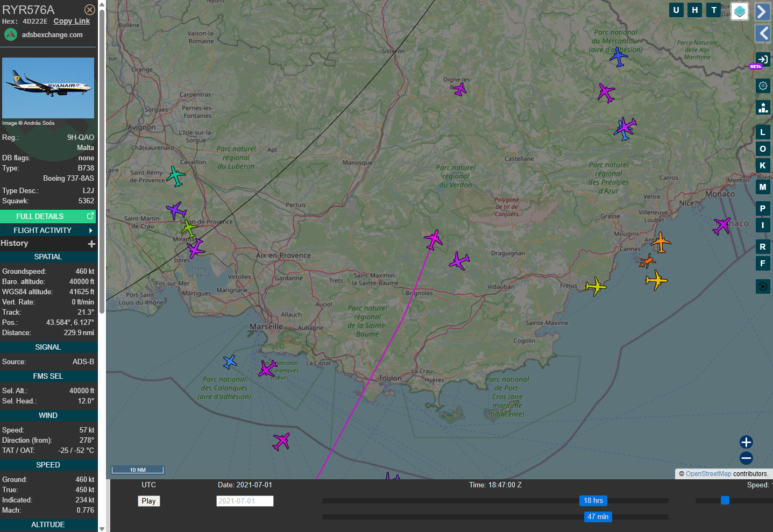
Task: Click the Copy Link link
Action: tap(72, 21)
